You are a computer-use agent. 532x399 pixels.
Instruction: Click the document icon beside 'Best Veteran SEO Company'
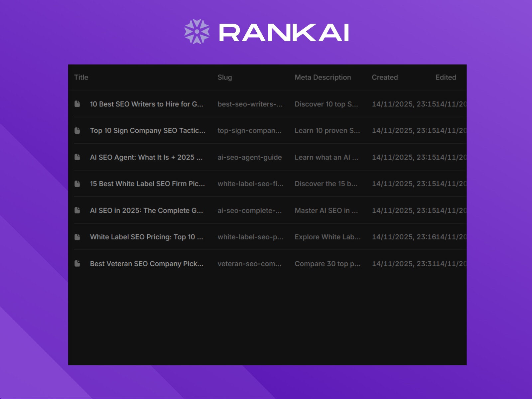[x=78, y=264]
